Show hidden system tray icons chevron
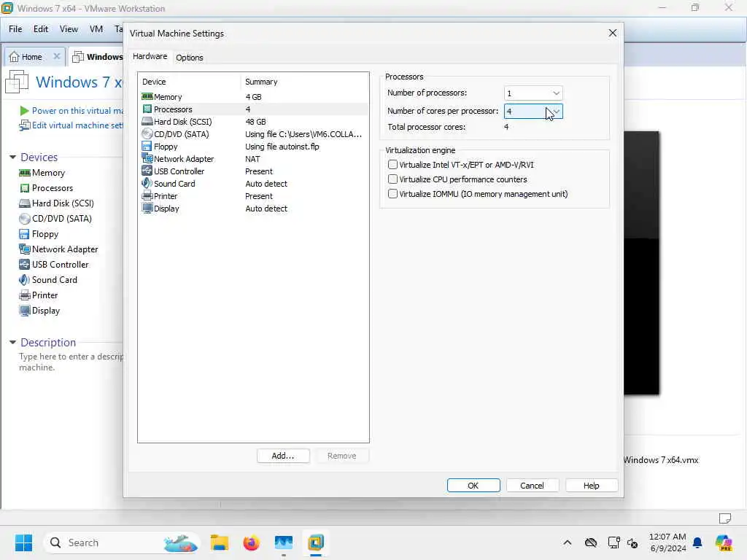 point(567,542)
